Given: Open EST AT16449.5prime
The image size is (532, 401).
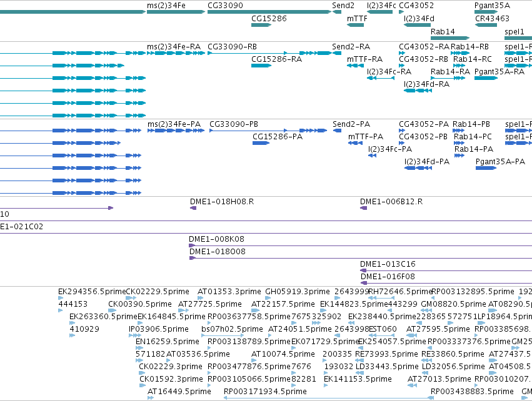Looking at the screenshot, I should click(x=179, y=392).
